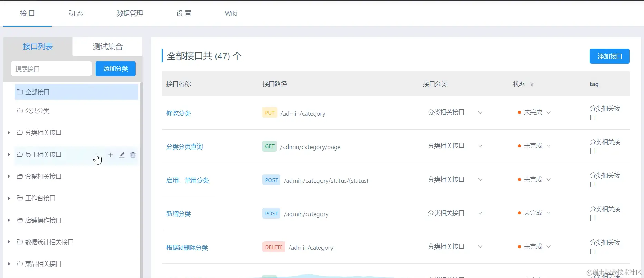Open the 状态 column filter funnel icon
Image resolution: width=644 pixels, height=278 pixels.
tap(532, 84)
